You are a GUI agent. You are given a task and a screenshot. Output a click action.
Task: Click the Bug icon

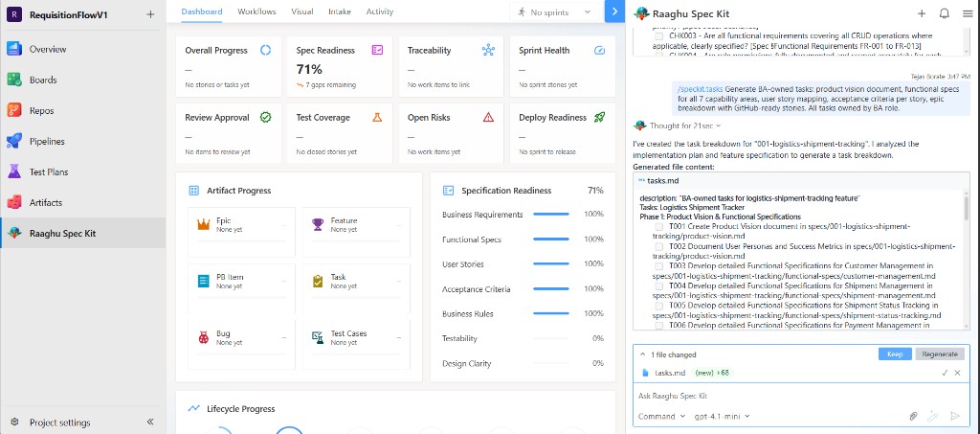203,337
